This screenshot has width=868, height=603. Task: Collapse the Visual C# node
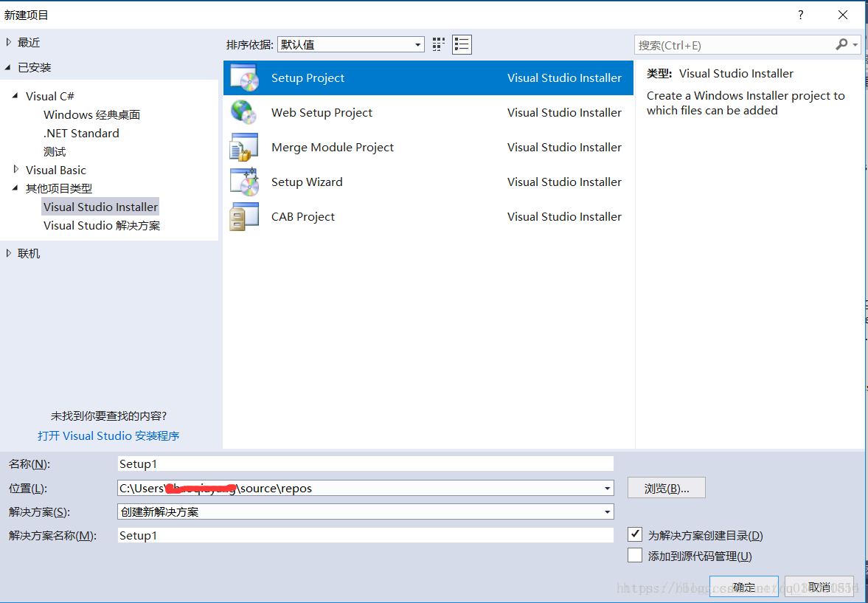[x=16, y=96]
